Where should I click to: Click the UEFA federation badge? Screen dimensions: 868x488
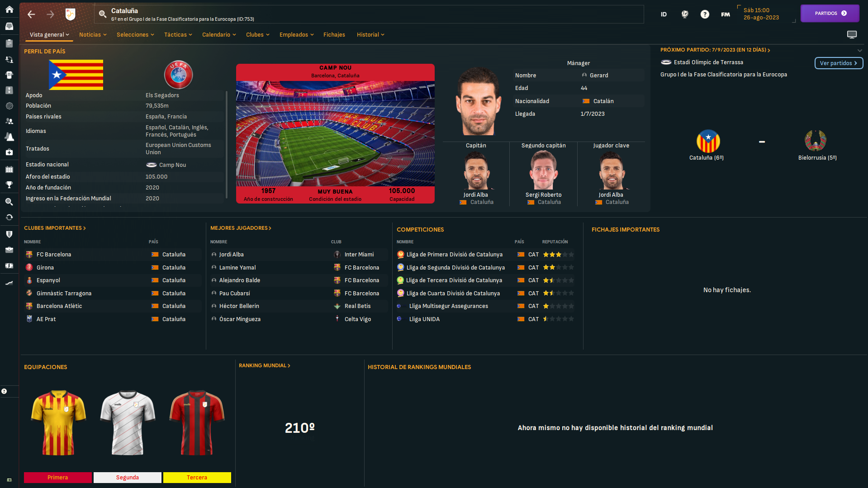178,75
